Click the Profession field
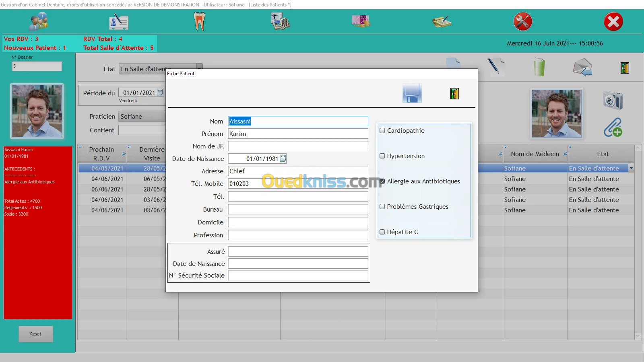The width and height of the screenshot is (644, 362). pos(298,235)
